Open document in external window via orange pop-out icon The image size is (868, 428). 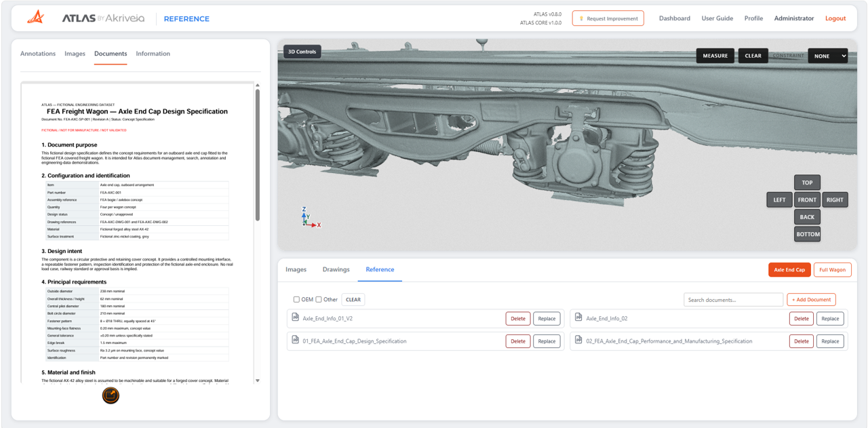point(111,395)
